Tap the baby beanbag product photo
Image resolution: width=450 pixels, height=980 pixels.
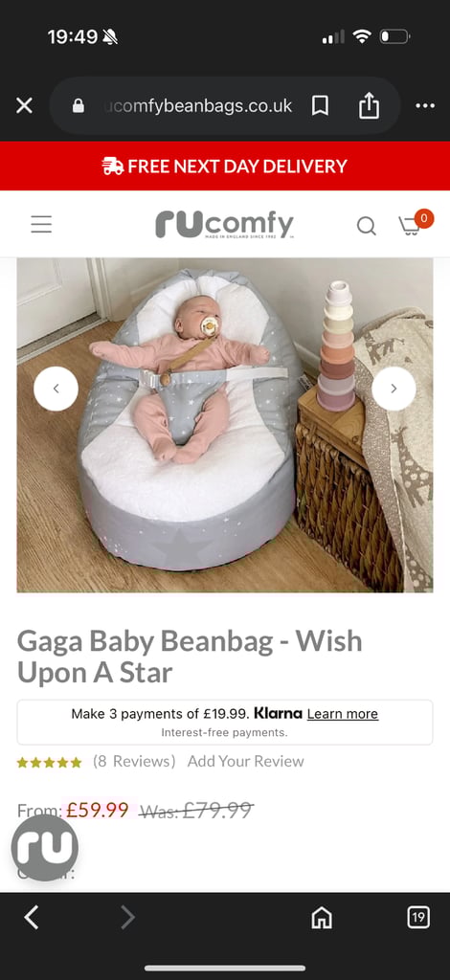tap(225, 425)
